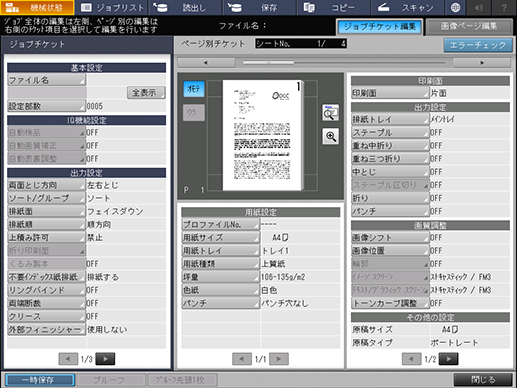The height and width of the screenshot is (388, 517).
Task: Open the 中とじ setting
Action: tap(390, 172)
